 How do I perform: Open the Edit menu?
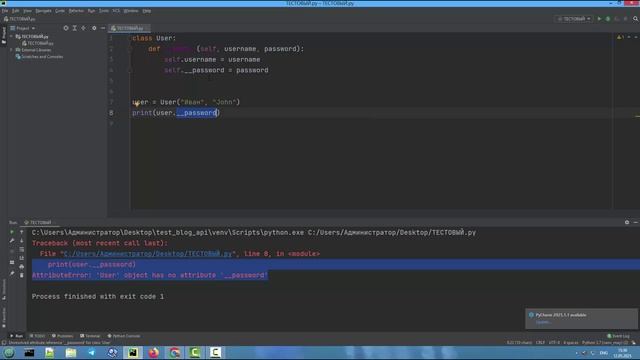tap(16, 11)
